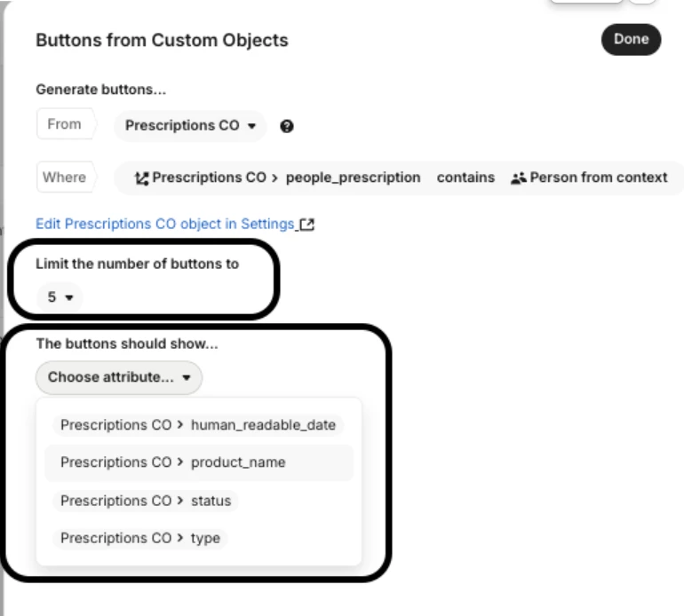Click the people_prescription attribute in the filter
Screen dimensions: 684x616
coord(353,178)
